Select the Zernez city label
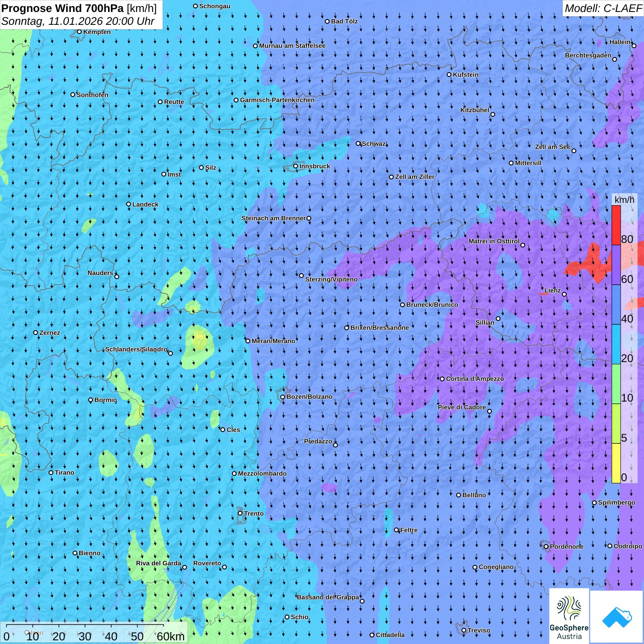 click(x=50, y=333)
